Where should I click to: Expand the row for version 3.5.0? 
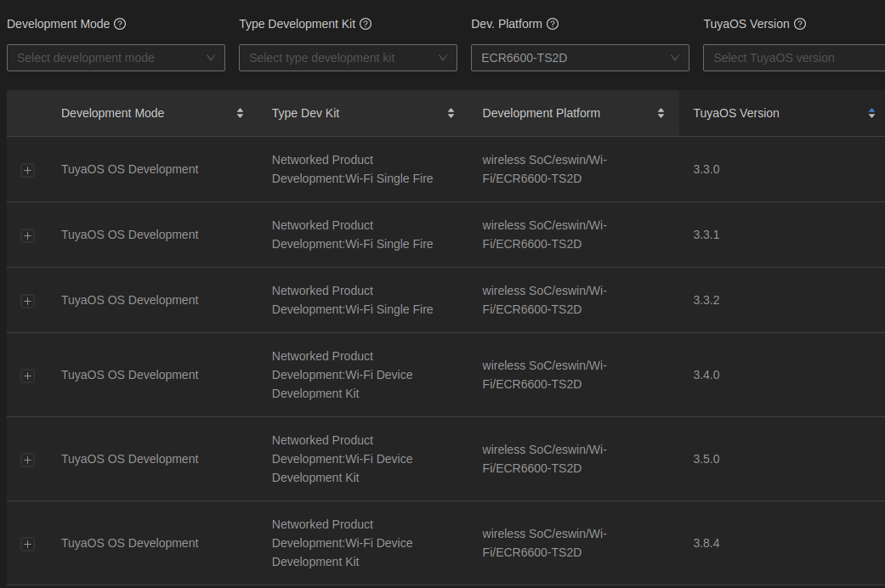pyautogui.click(x=27, y=460)
